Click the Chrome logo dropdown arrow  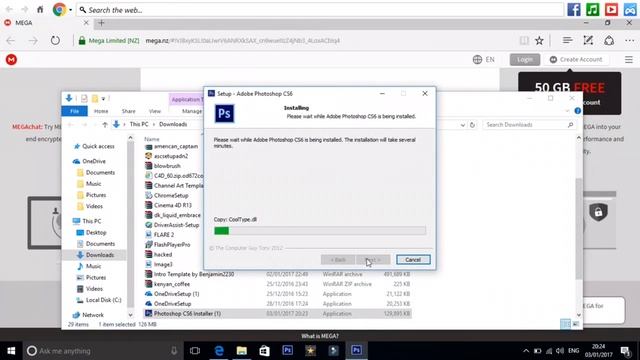coord(71,10)
